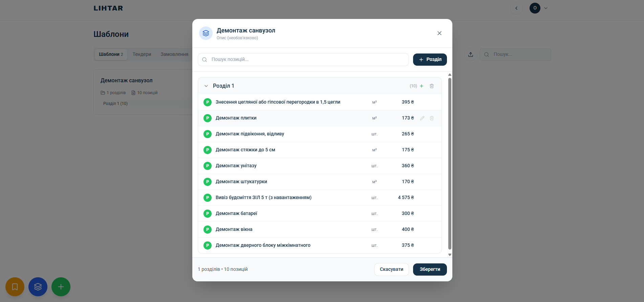Click the green plus to add position in Розділ 1
The image size is (644, 302).
point(422,86)
